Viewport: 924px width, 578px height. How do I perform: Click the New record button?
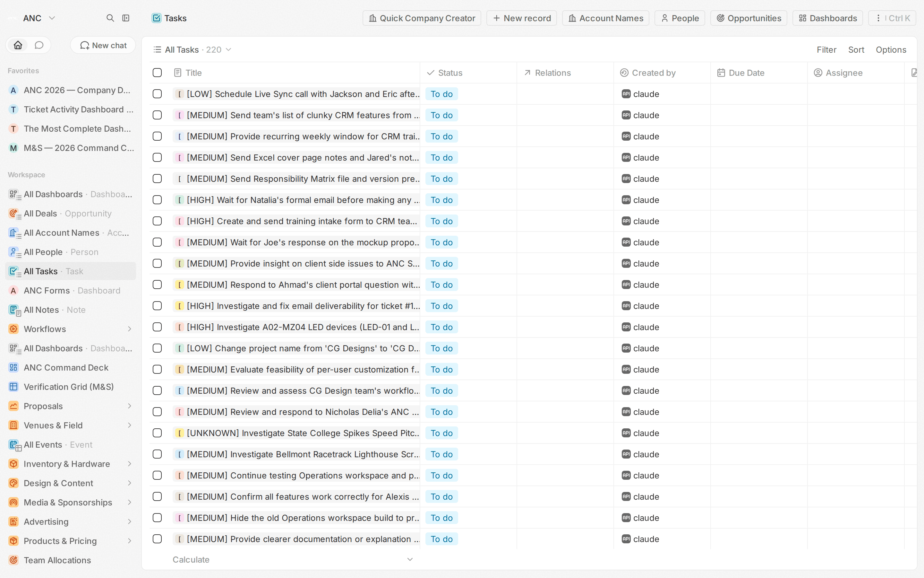click(x=522, y=18)
